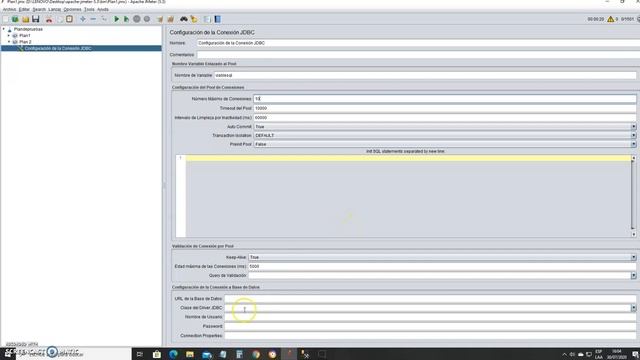640x360 pixels.
Task: Select Plan1 in the test tree
Action: tap(24, 36)
